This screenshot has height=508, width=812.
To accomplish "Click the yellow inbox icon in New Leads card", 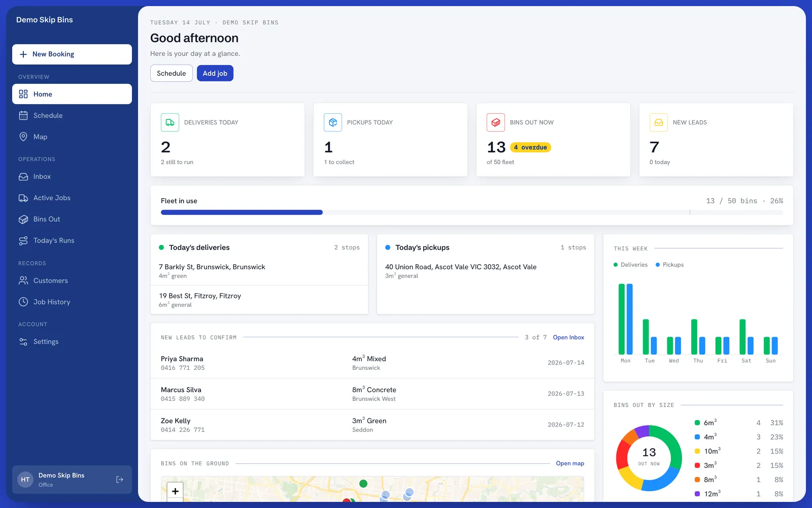I will [x=659, y=122].
